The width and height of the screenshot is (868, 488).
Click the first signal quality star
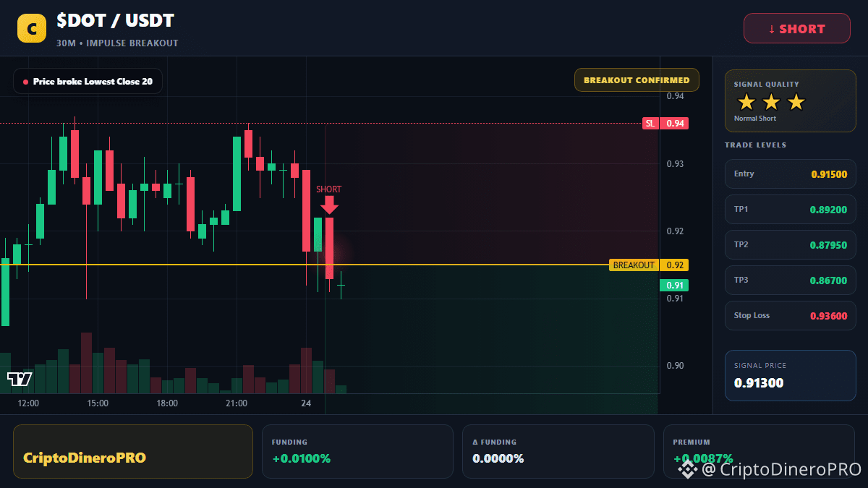[x=746, y=102]
